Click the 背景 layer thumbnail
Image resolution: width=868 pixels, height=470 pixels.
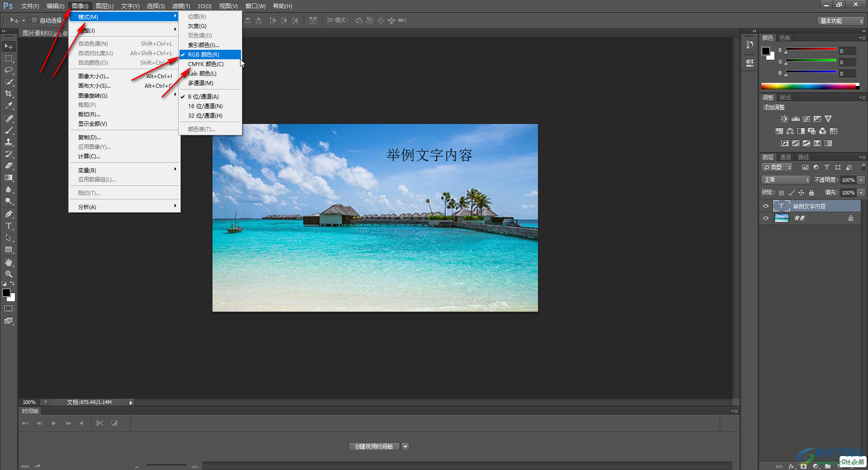pyautogui.click(x=781, y=218)
